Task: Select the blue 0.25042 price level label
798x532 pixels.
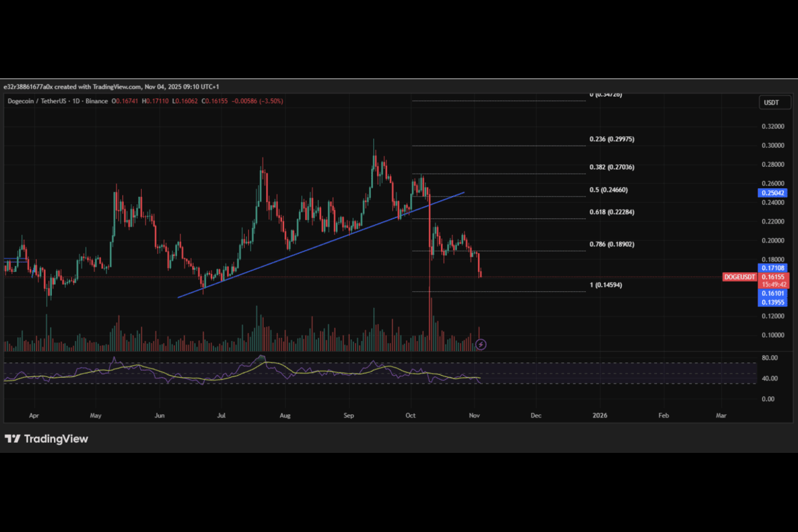Action: [773, 193]
